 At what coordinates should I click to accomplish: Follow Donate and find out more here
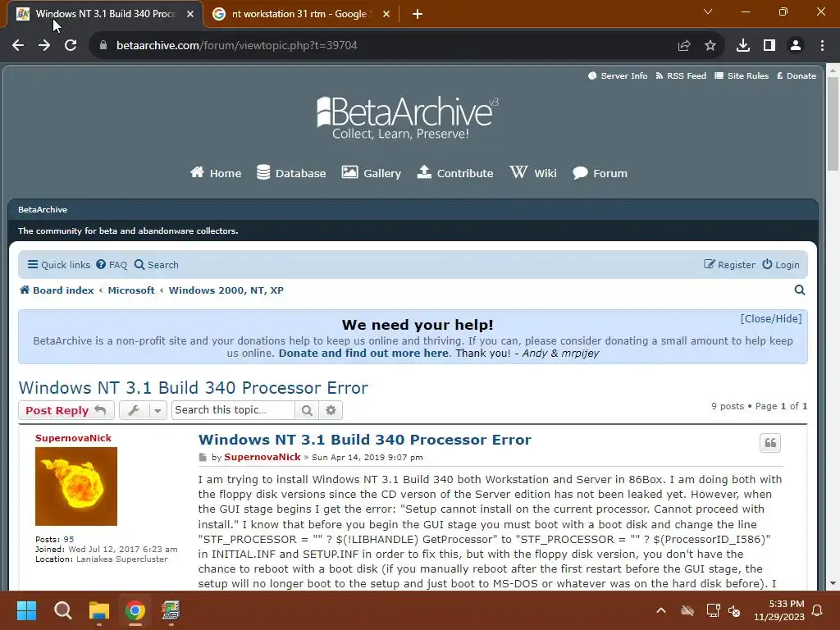tap(363, 353)
